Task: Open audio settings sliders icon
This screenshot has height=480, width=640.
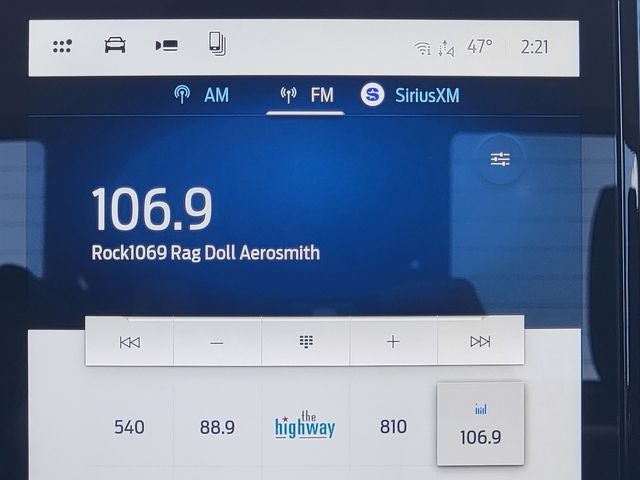Action: [500, 159]
